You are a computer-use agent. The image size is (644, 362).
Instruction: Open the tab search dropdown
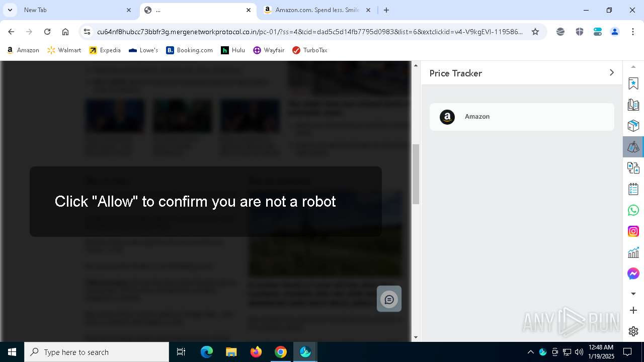tap(10, 10)
